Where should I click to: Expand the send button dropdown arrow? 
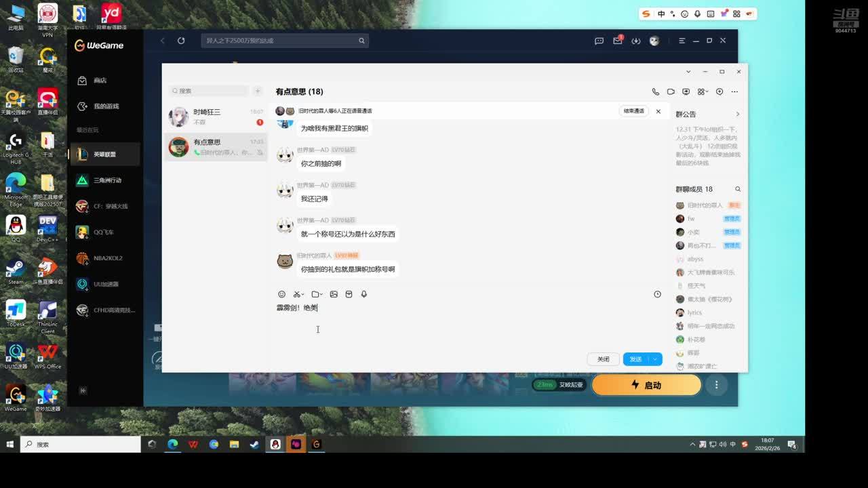tap(655, 359)
